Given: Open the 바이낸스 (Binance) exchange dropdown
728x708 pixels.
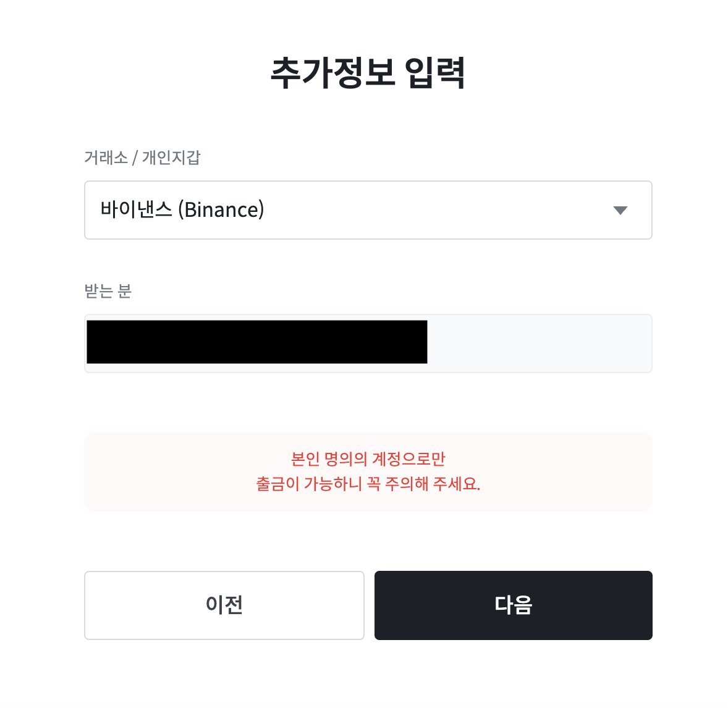Looking at the screenshot, I should pos(368,210).
